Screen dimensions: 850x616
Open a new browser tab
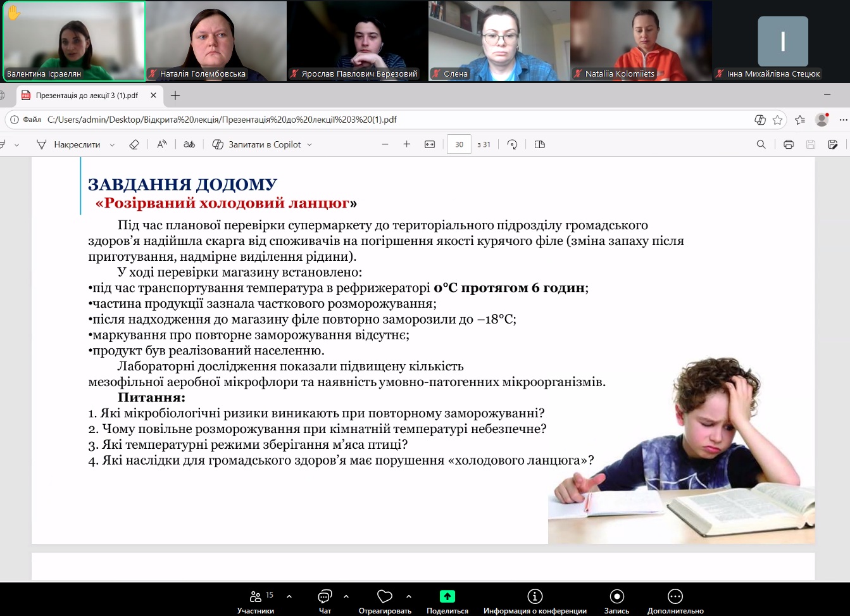(175, 96)
